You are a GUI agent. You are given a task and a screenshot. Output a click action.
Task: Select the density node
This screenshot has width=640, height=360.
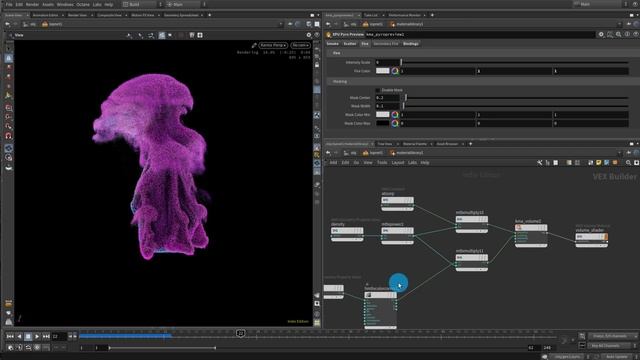pyautogui.click(x=347, y=233)
